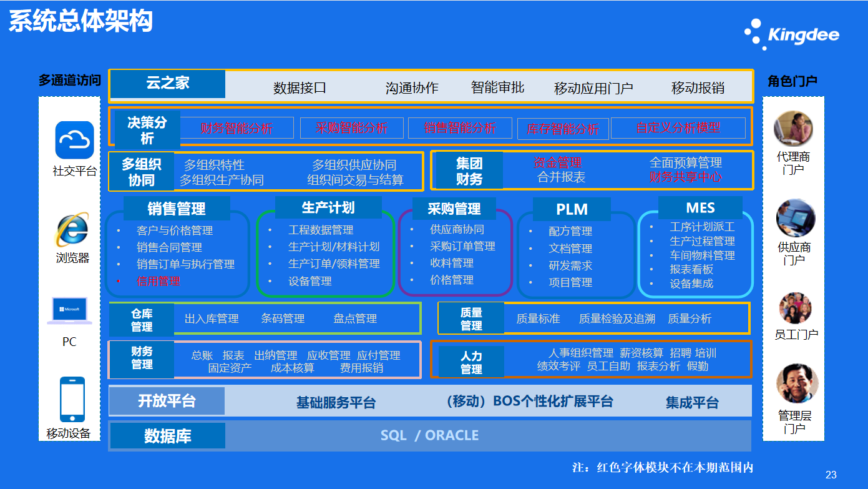
Task: Select the 数据库 label block
Action: [x=167, y=436]
